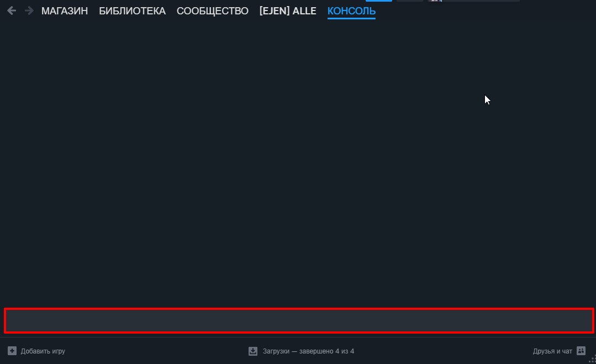
Task: Switch to the БИБЛИОТЕКА tab
Action: click(132, 11)
